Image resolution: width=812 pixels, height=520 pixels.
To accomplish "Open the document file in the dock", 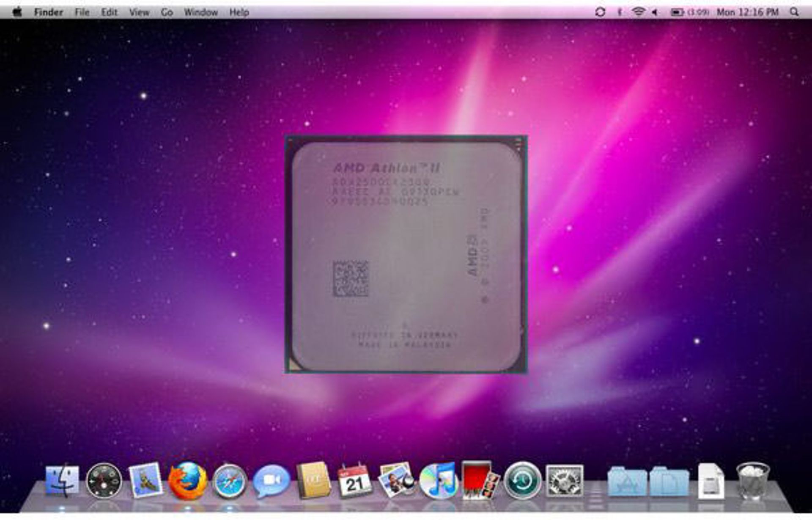I will coord(711,481).
